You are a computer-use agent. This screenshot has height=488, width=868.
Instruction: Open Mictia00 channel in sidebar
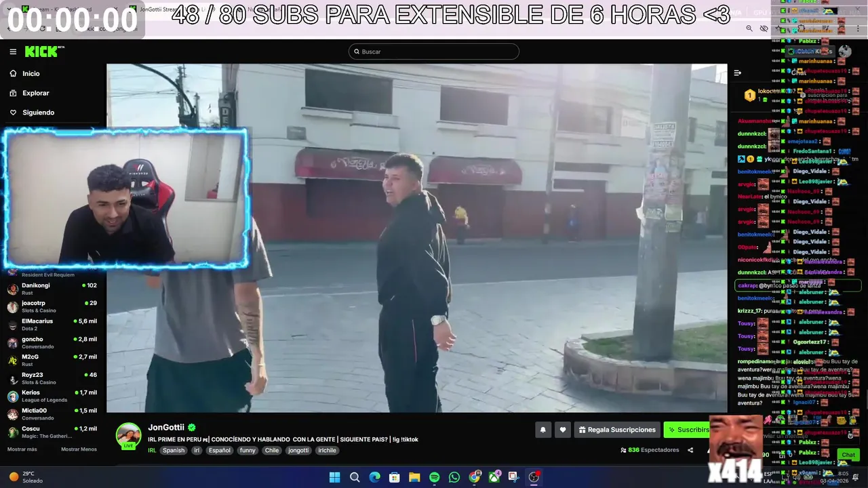pyautogui.click(x=53, y=413)
